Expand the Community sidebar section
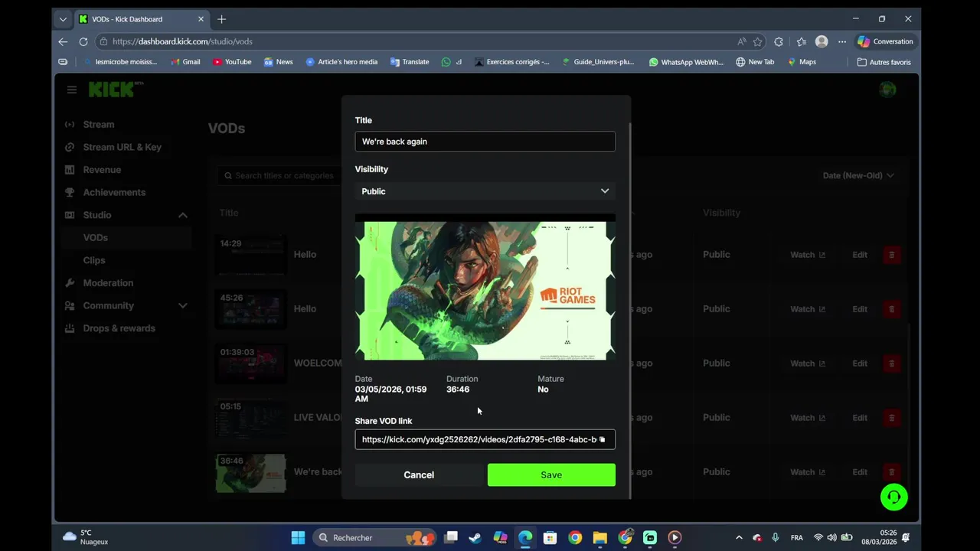 [182, 305]
